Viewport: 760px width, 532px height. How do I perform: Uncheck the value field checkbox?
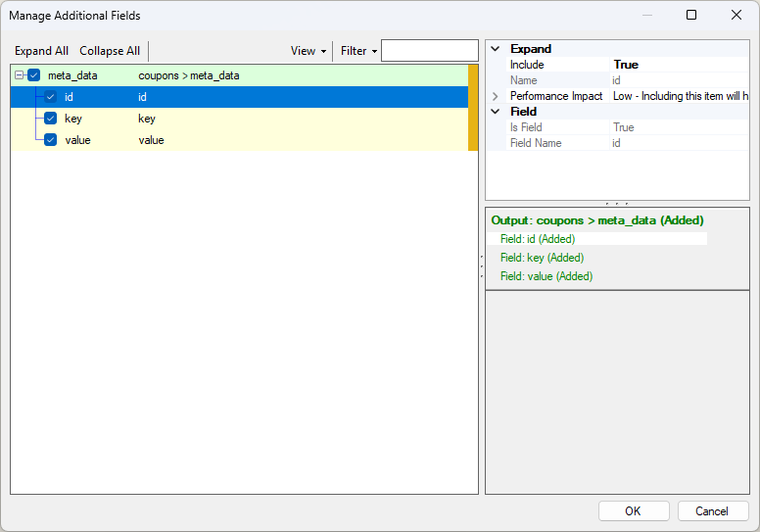(x=50, y=140)
